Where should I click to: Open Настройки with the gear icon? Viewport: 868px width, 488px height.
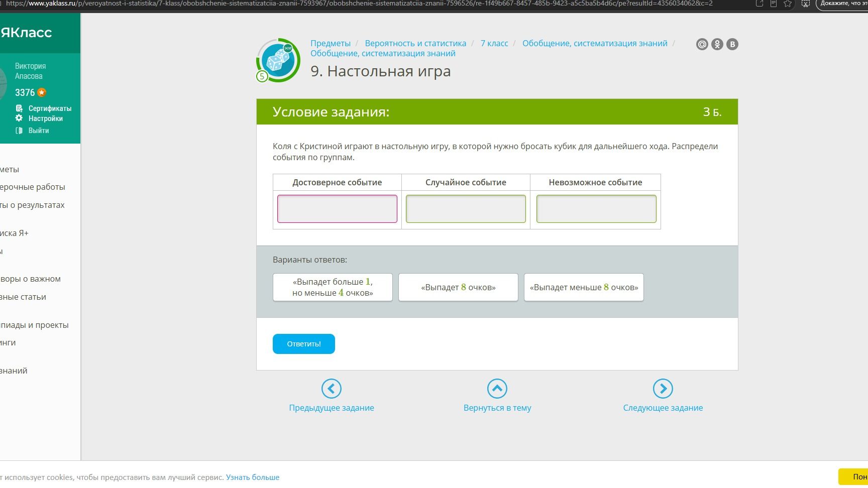point(39,118)
